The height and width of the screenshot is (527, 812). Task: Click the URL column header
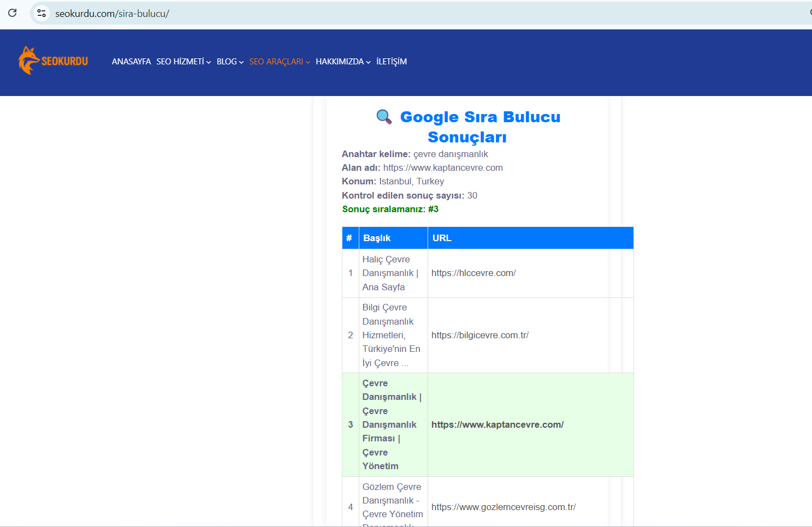(x=531, y=238)
